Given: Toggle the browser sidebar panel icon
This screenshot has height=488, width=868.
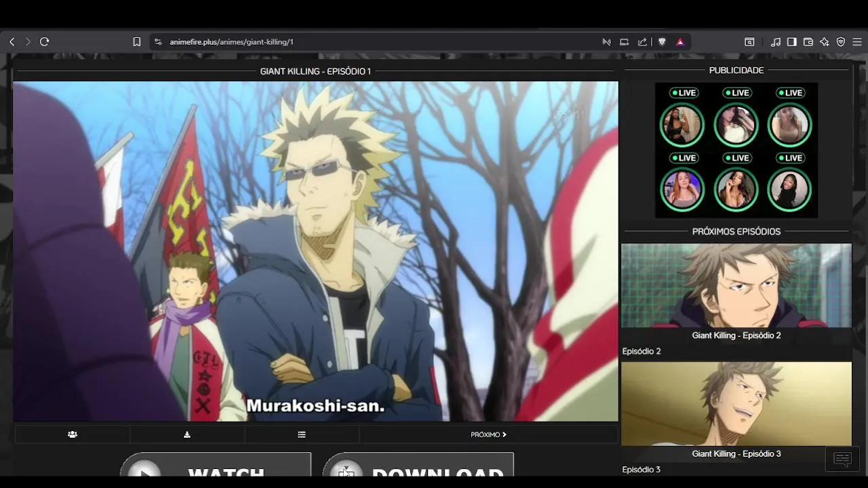Looking at the screenshot, I should pyautogui.click(x=792, y=42).
